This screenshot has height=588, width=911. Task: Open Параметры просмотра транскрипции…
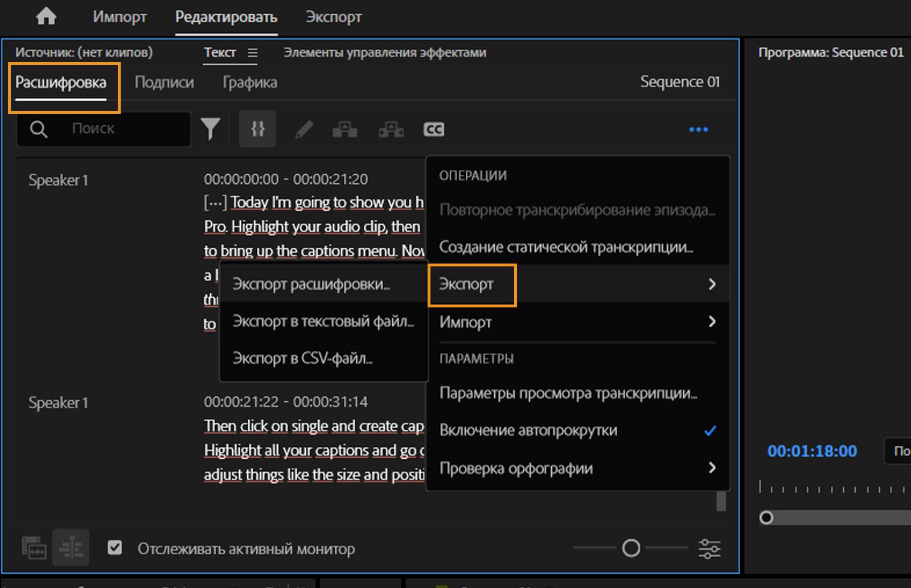tap(577, 393)
